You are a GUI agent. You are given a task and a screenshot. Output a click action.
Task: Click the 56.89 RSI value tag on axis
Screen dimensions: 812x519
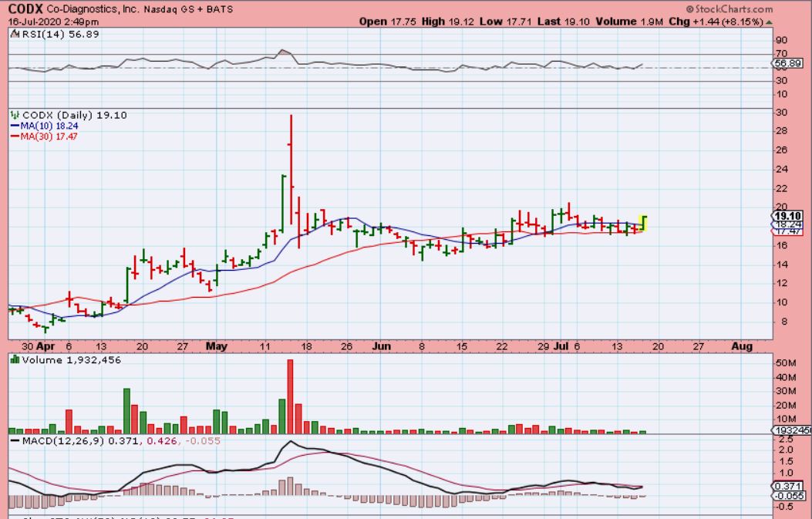pos(787,63)
